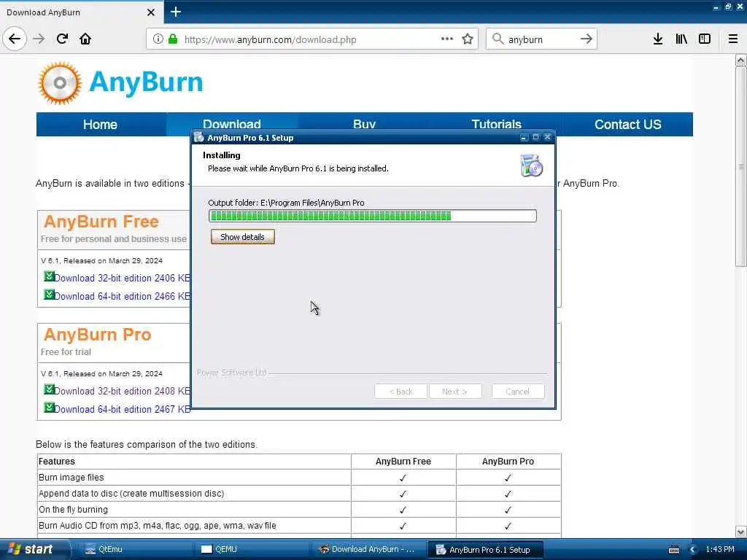Click green icon beside AnyBurn Pro 32-bit download
The height and width of the screenshot is (560, 747).
(x=49, y=389)
